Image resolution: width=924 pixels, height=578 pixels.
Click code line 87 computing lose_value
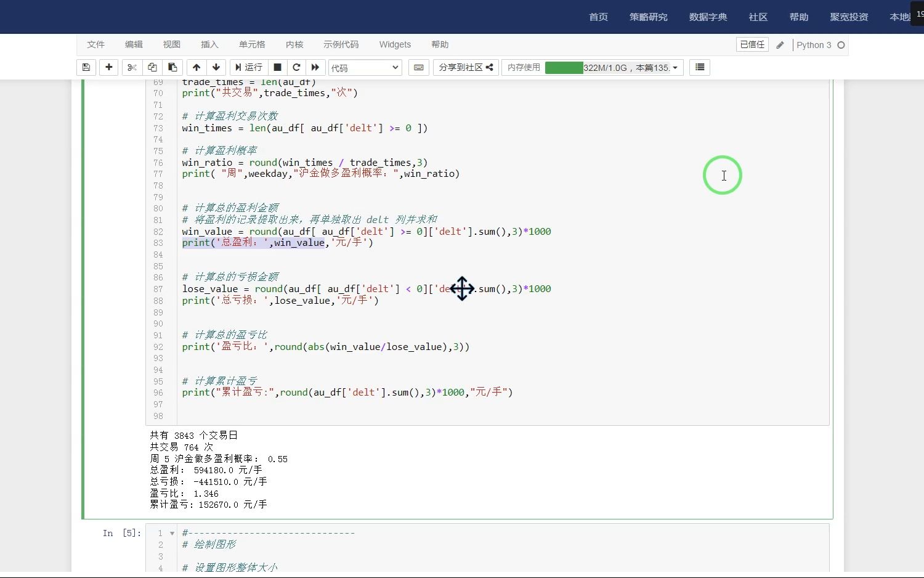pyautogui.click(x=367, y=289)
